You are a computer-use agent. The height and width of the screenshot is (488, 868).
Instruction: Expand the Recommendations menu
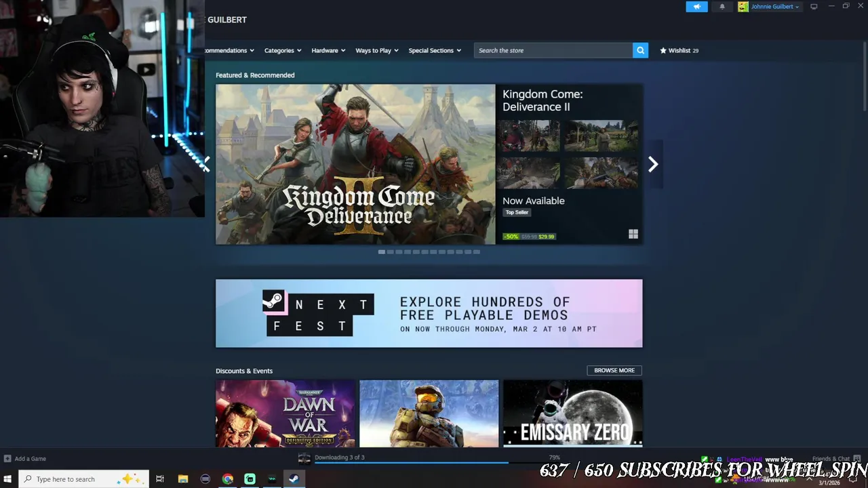coord(230,50)
